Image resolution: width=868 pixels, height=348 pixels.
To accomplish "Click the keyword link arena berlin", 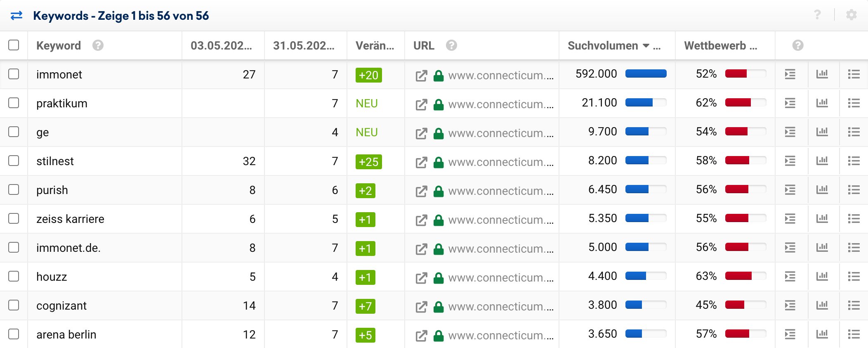I will point(66,334).
